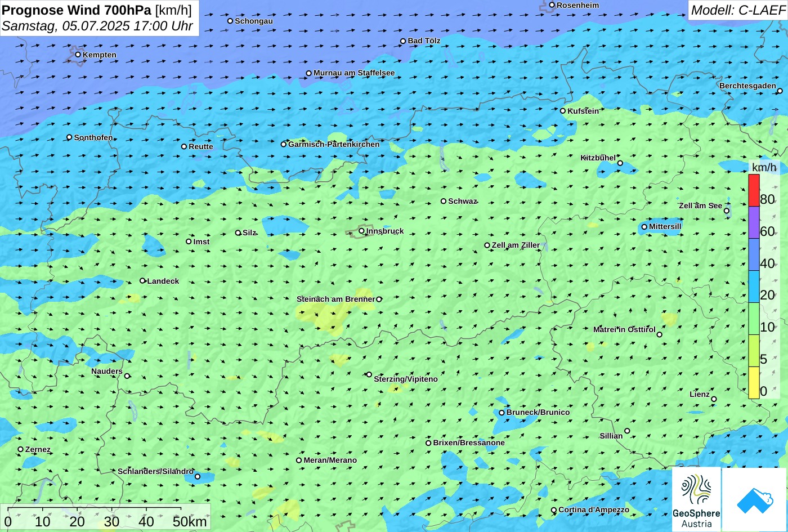Click the Bad Tölz location dot
788x532 pixels.
(403, 41)
